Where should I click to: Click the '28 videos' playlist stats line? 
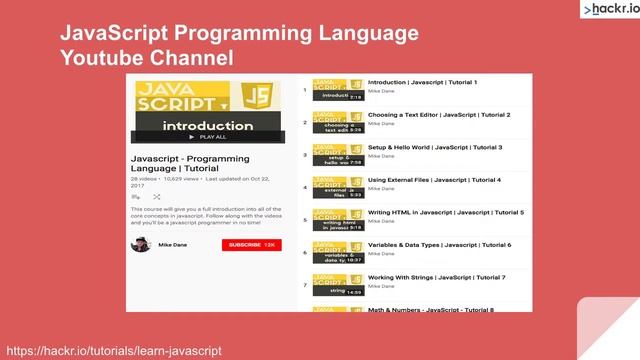click(200, 182)
